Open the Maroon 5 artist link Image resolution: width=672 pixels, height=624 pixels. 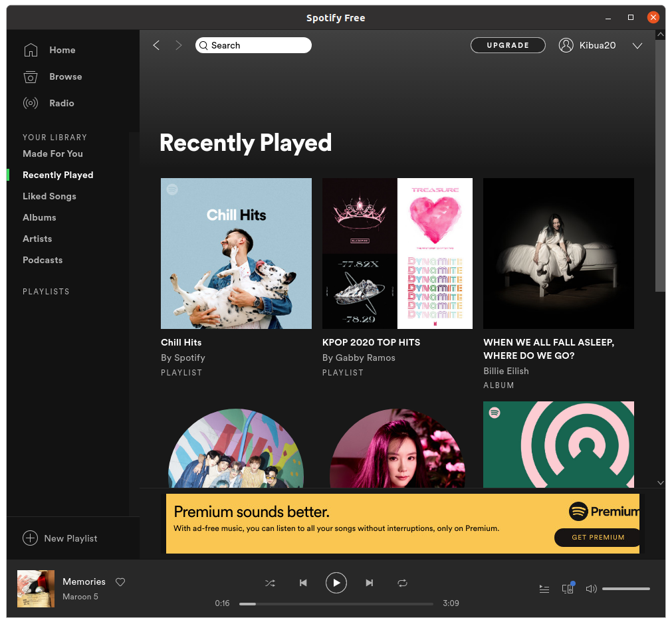pos(80,597)
